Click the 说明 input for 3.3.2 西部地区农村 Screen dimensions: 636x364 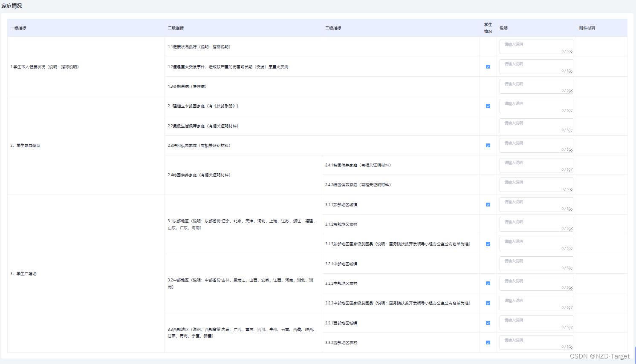click(x=536, y=342)
